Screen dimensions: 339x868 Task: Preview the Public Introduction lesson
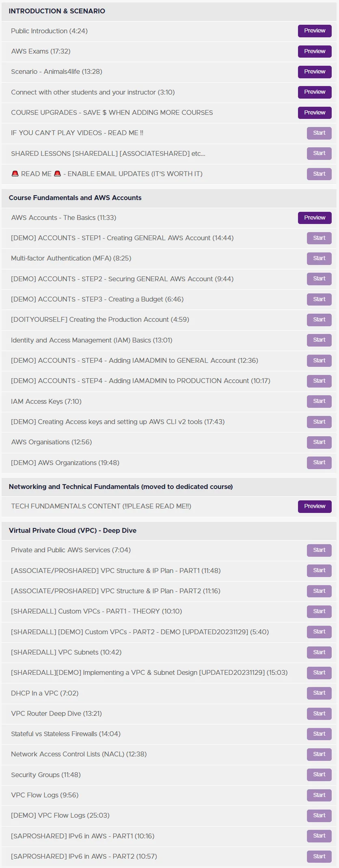315,31
